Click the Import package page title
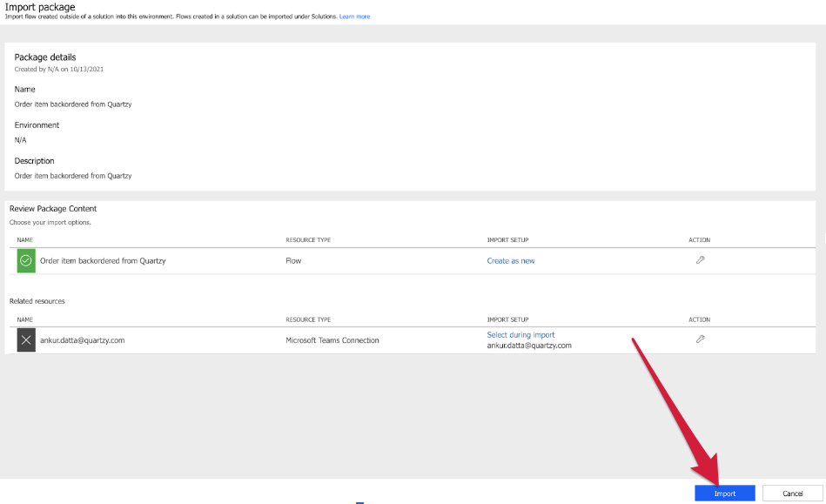Screen dimensions: 826x504 tap(40, 7)
